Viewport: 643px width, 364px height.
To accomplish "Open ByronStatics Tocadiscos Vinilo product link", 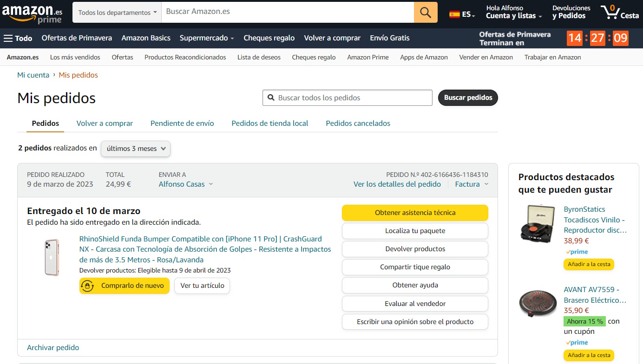I will [595, 220].
